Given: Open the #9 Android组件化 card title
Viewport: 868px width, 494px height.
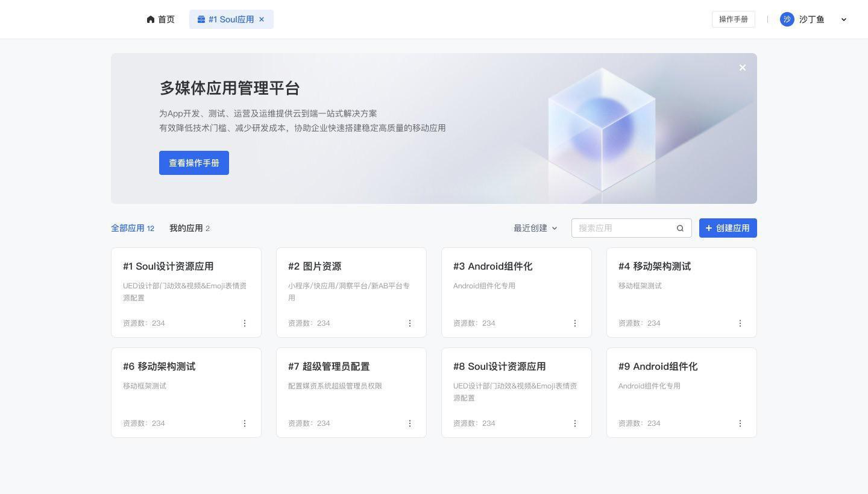Looking at the screenshot, I should pyautogui.click(x=658, y=366).
